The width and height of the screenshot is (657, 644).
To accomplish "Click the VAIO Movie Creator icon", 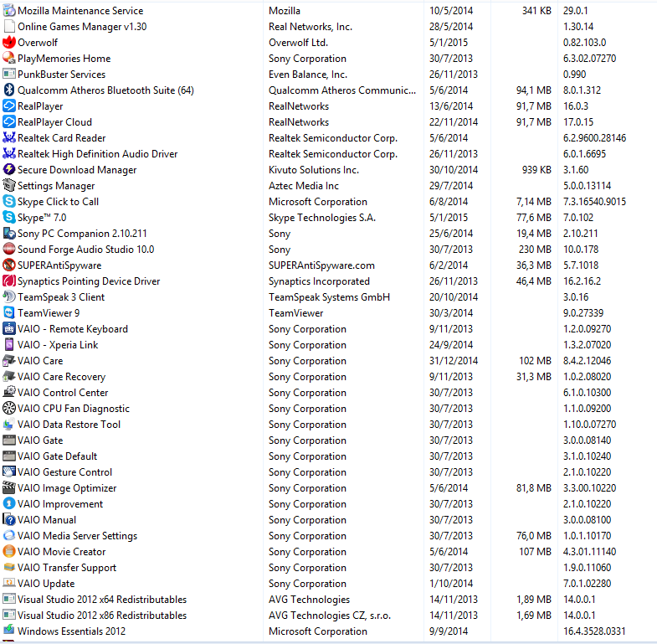I will click(x=9, y=552).
